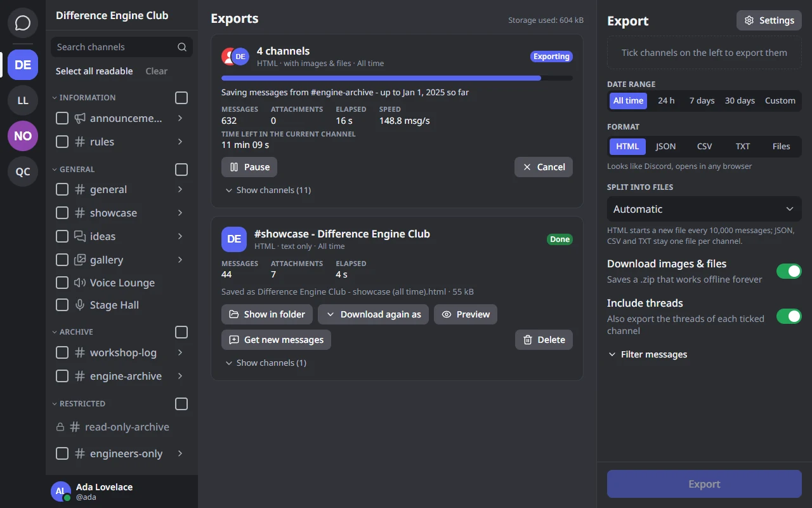This screenshot has width=812, height=508.
Task: Expand threads arrow next to workshop-log
Action: pyautogui.click(x=180, y=352)
